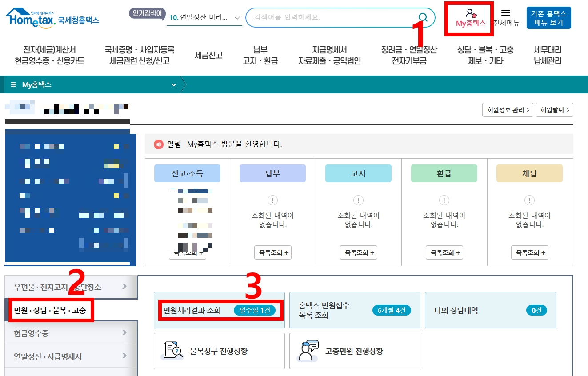Image resolution: width=588 pixels, height=376 pixels.
Task: Open 홈택스 민원접수 목록 조회 card
Action: [x=355, y=310]
